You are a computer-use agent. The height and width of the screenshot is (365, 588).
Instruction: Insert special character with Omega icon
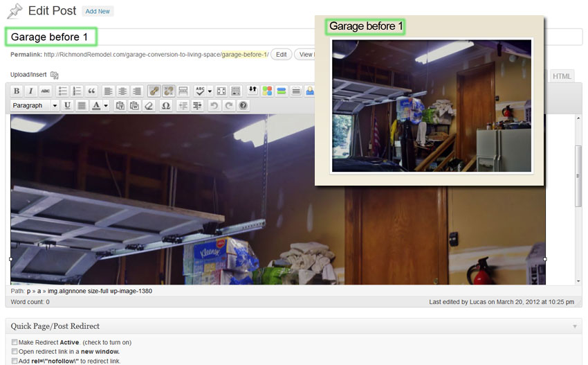pos(165,105)
